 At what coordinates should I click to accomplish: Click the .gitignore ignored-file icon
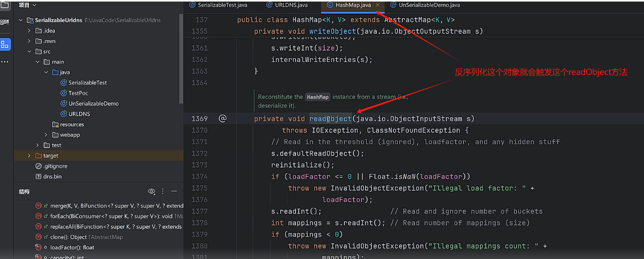tap(38, 166)
